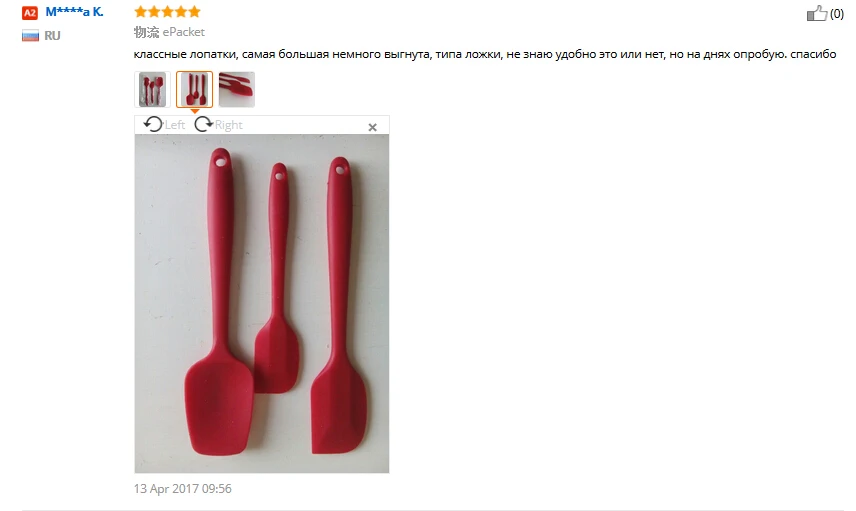Image resolution: width=856 pixels, height=511 pixels.
Task: Click the first orange rating star
Action: (141, 11)
